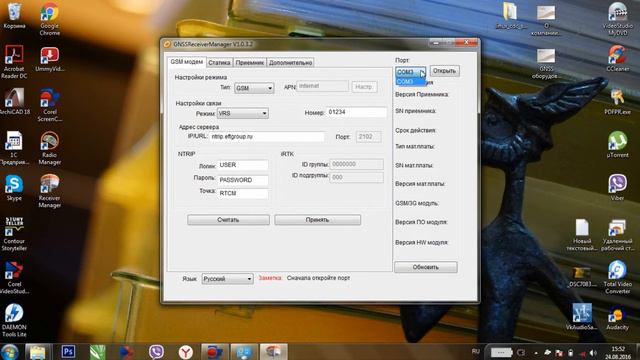Click the Открыть port button
Image resolution: width=640 pixels, height=360 pixels.
(444, 71)
